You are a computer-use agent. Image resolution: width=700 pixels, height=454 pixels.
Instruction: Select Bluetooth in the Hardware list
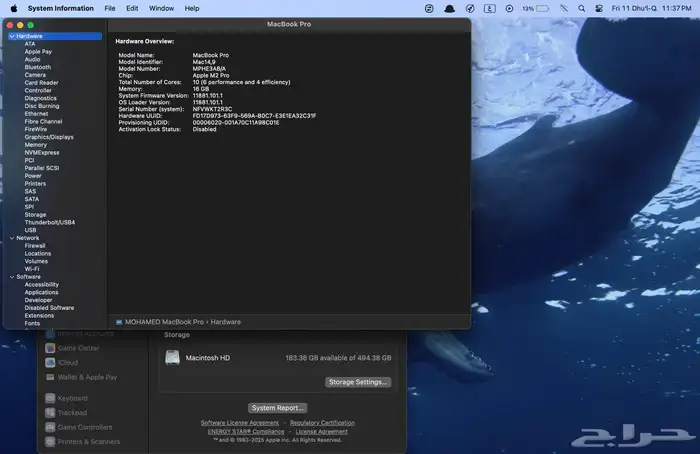[38, 67]
